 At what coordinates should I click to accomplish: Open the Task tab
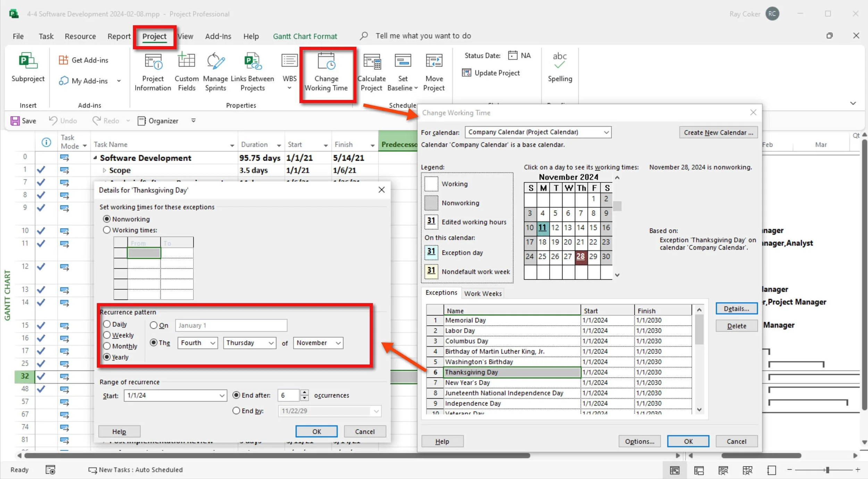(46, 36)
